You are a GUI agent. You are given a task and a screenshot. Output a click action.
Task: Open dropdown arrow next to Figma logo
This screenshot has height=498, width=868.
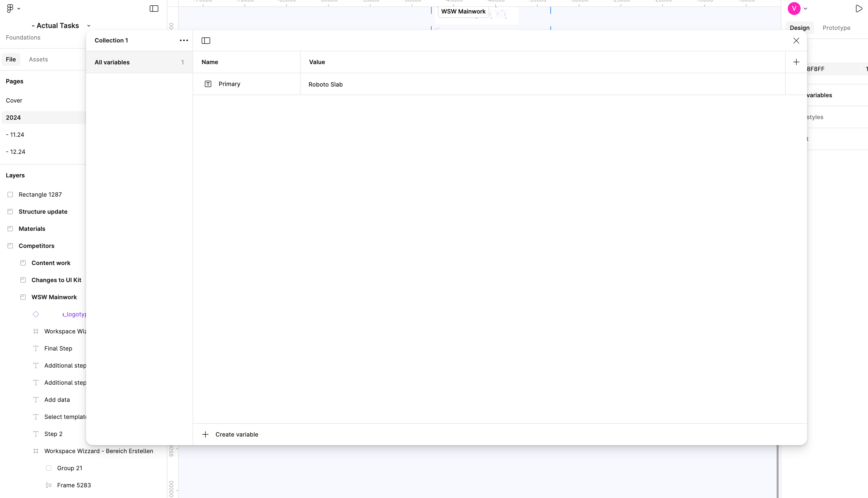pyautogui.click(x=19, y=9)
